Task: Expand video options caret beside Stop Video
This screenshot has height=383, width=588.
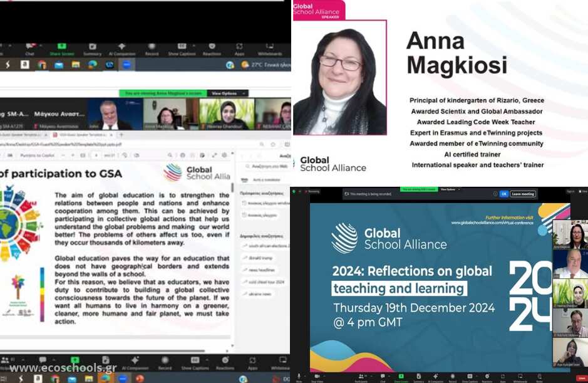Action: (x=326, y=375)
